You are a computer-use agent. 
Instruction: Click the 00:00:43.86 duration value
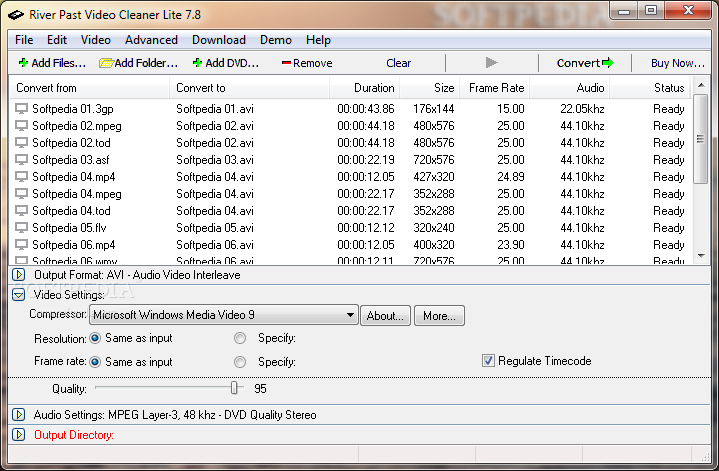pos(366,109)
